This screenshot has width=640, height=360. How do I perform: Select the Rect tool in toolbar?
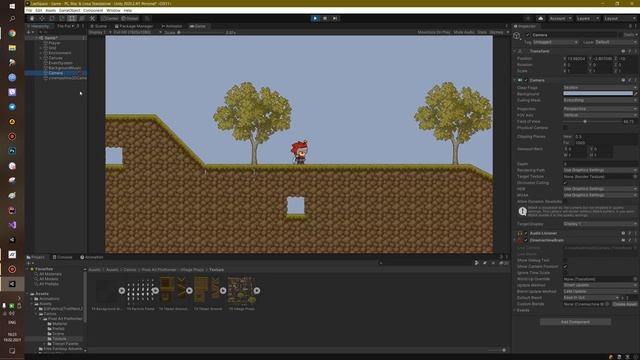click(x=72, y=18)
